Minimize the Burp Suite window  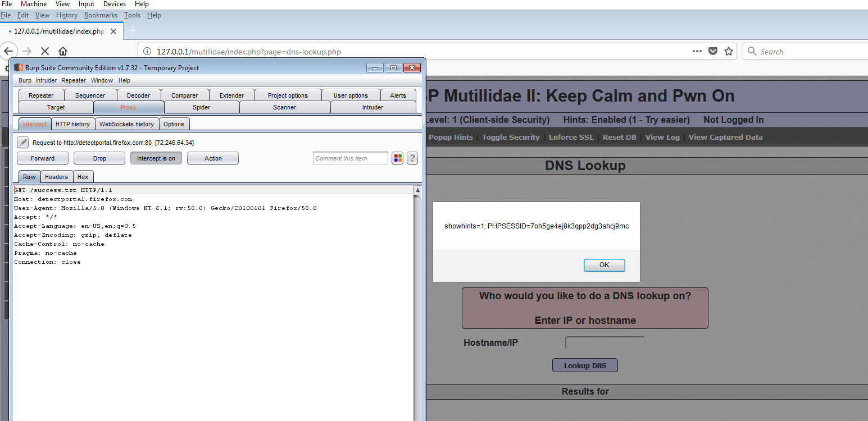coord(375,68)
